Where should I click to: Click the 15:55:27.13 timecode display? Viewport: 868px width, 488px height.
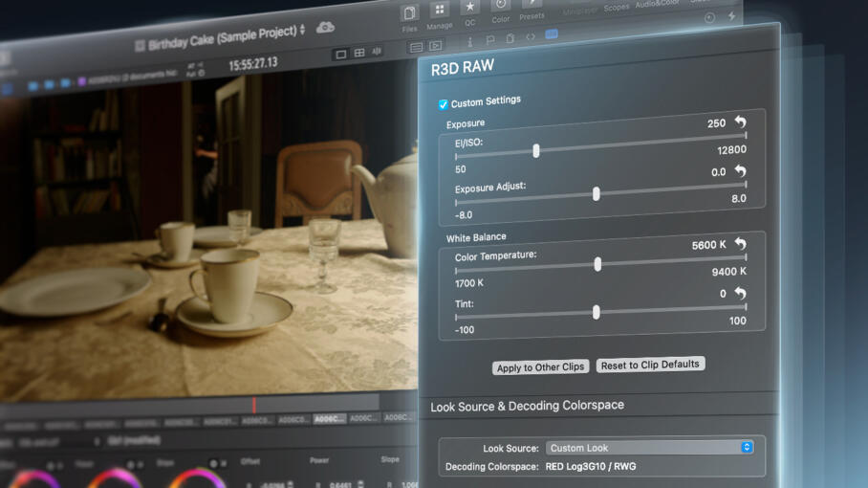253,64
